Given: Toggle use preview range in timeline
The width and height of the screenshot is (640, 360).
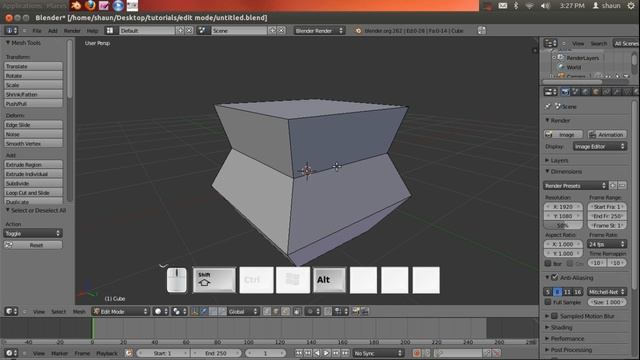Looking at the screenshot, I should point(129,353).
